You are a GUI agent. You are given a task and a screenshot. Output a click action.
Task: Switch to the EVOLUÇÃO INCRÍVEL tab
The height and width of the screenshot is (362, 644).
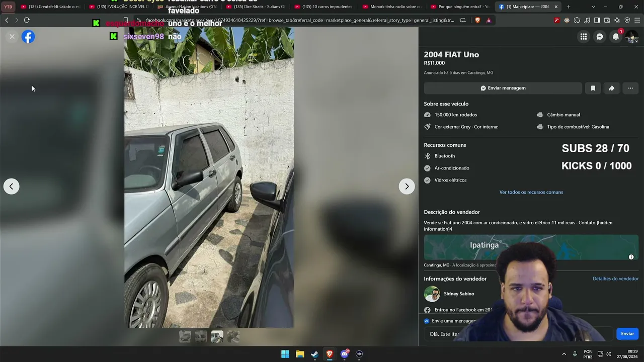(119, 7)
